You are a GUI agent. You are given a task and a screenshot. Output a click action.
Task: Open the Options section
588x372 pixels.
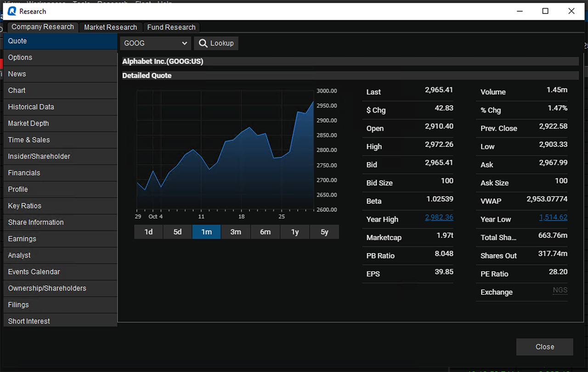[x=60, y=57]
